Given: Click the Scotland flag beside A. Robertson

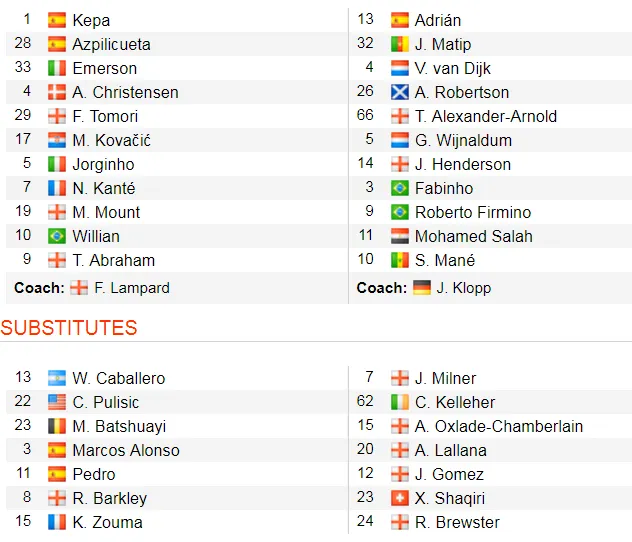Looking at the screenshot, I should tap(399, 92).
